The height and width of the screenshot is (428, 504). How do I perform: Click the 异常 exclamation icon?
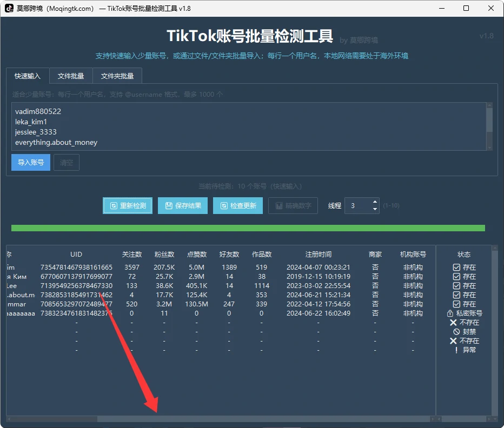(x=456, y=350)
